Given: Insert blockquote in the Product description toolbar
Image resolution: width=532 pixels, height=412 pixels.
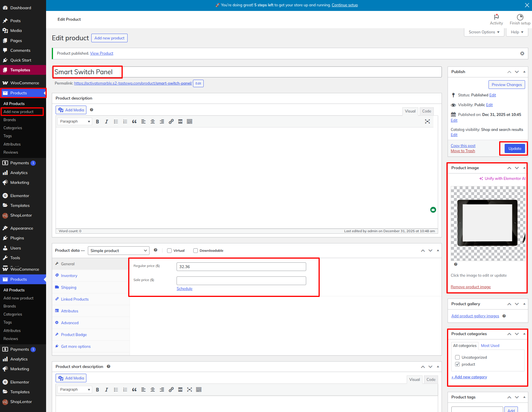Looking at the screenshot, I should click(x=134, y=121).
